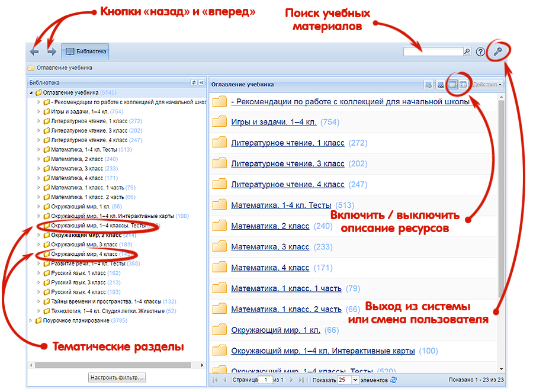Click the key icon to log out
The image size is (533, 392).
498,52
